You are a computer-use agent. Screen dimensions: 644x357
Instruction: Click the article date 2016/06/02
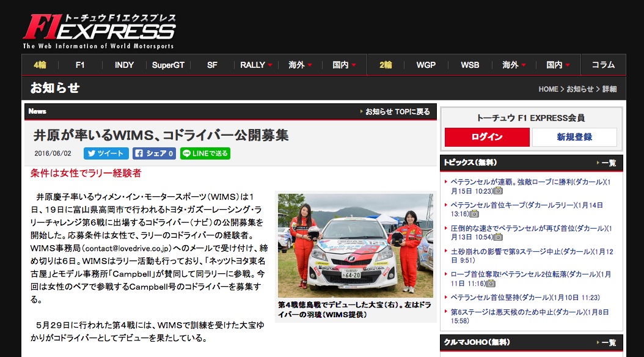coord(53,153)
